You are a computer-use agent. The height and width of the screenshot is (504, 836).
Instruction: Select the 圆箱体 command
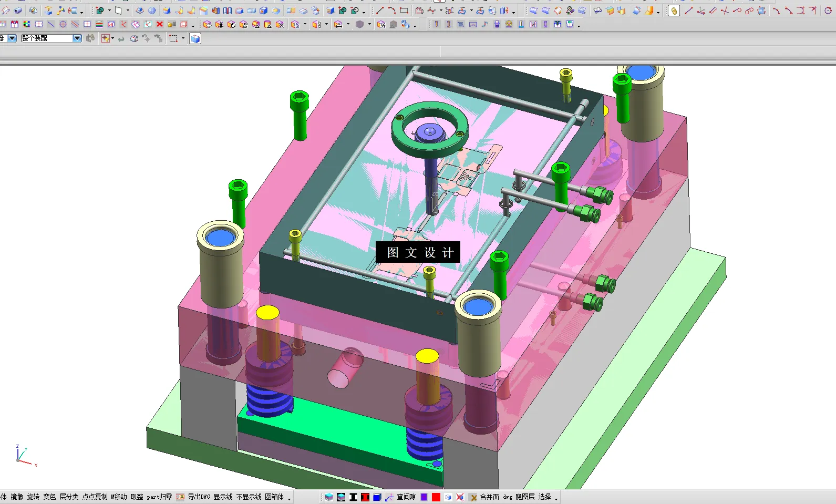coord(274,497)
